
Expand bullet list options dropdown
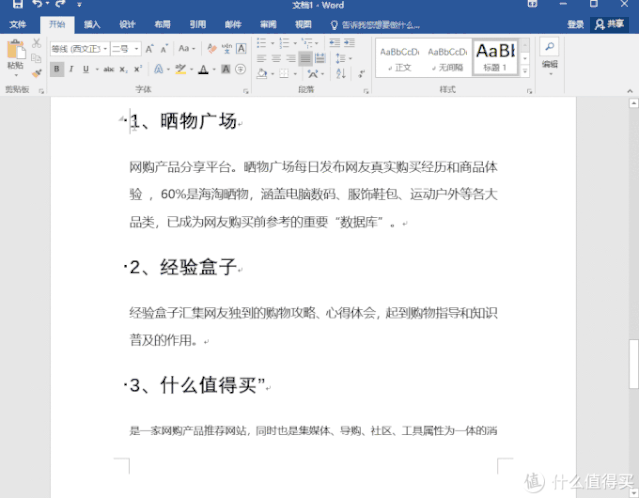click(x=272, y=43)
